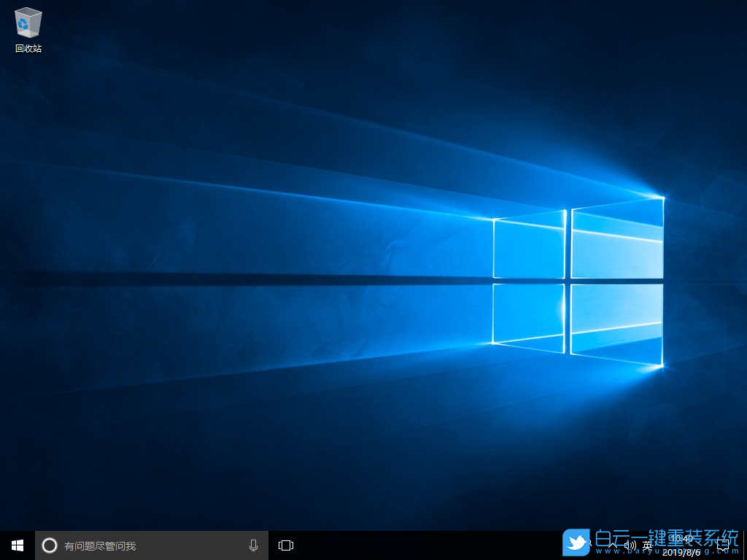The width and height of the screenshot is (747, 560).
Task: Expand the hidden tray icons chevron
Action: point(613,545)
